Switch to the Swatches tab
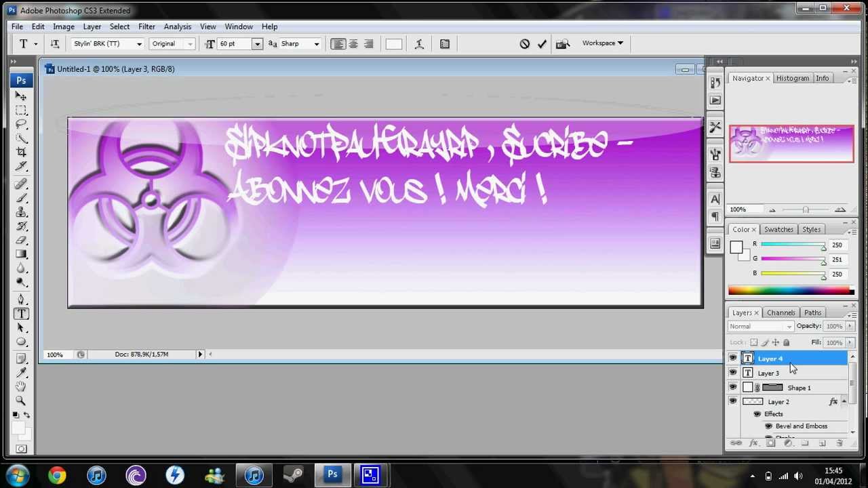 [x=778, y=230]
